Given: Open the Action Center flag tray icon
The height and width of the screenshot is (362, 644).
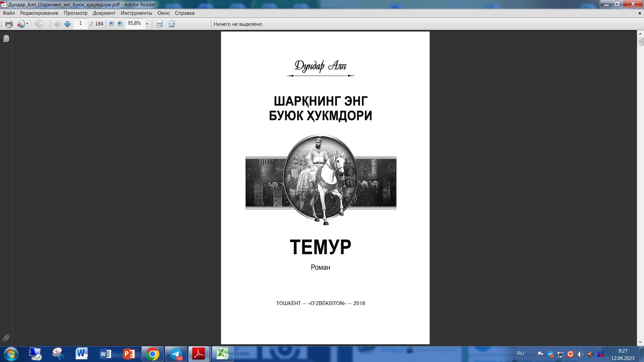Looking at the screenshot, I should 540,354.
